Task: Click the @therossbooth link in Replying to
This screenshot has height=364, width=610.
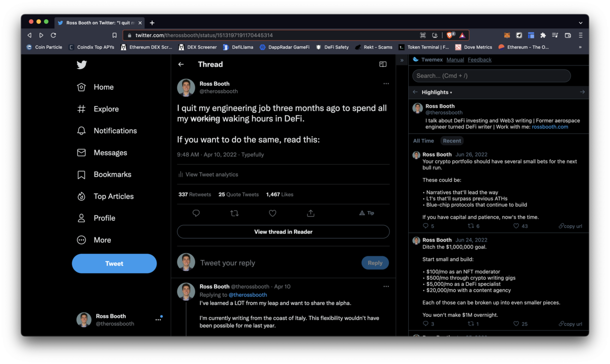Action: point(248,295)
